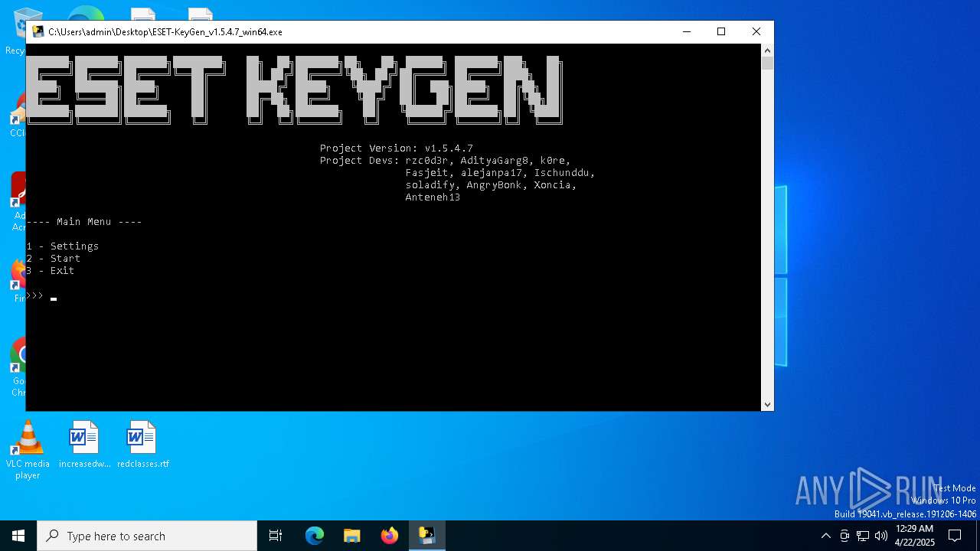
Task: Open the volume control tray icon
Action: (x=881, y=536)
